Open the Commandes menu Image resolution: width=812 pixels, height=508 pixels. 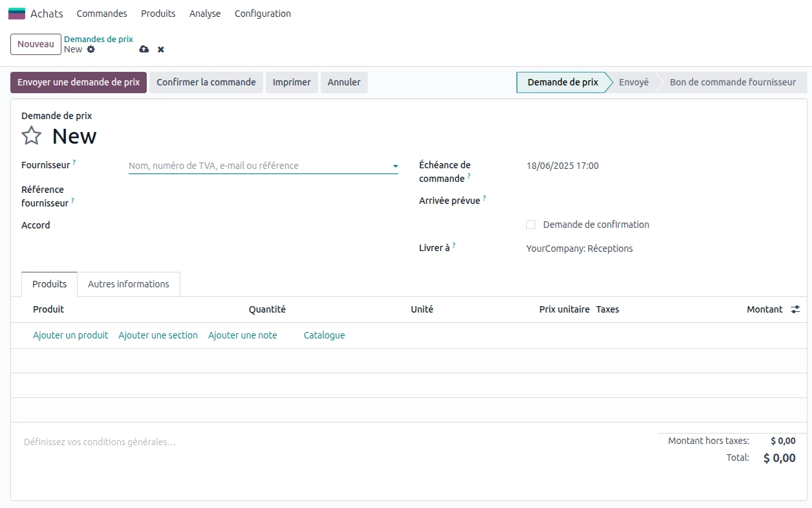pyautogui.click(x=101, y=14)
